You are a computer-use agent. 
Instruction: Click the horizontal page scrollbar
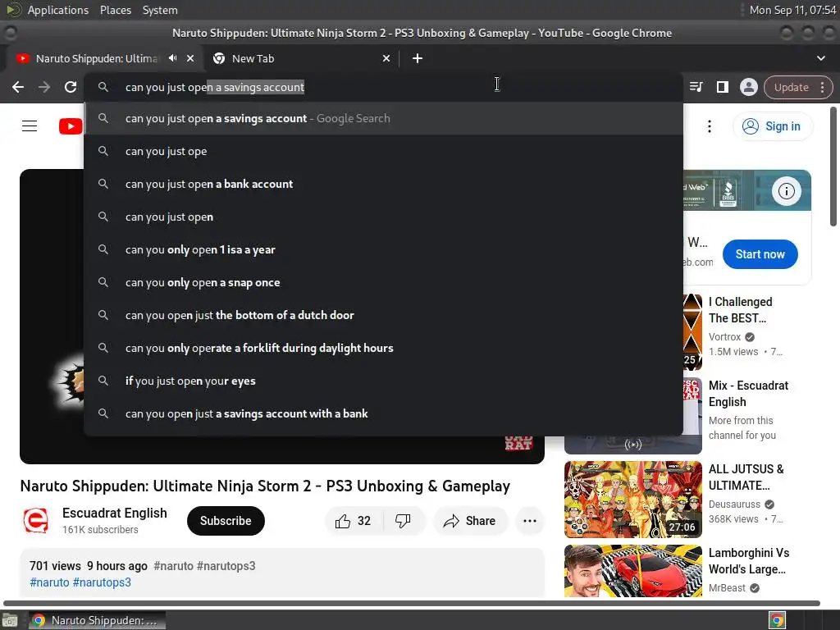[412, 603]
